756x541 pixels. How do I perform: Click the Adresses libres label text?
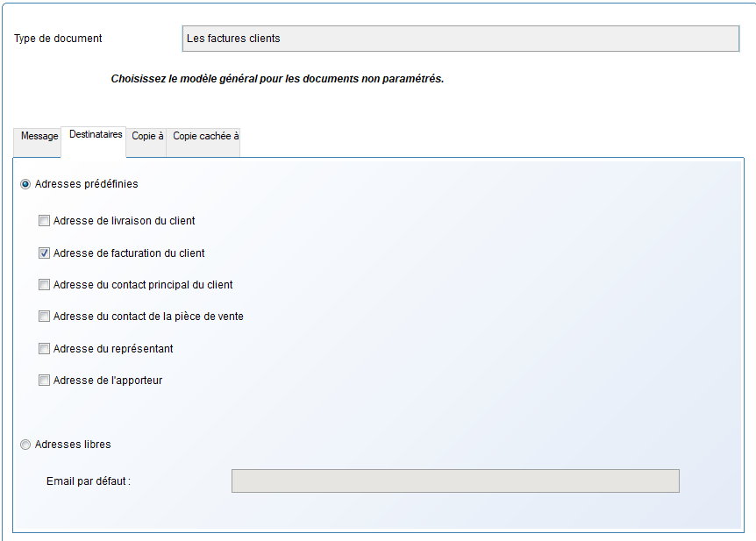coord(73,445)
